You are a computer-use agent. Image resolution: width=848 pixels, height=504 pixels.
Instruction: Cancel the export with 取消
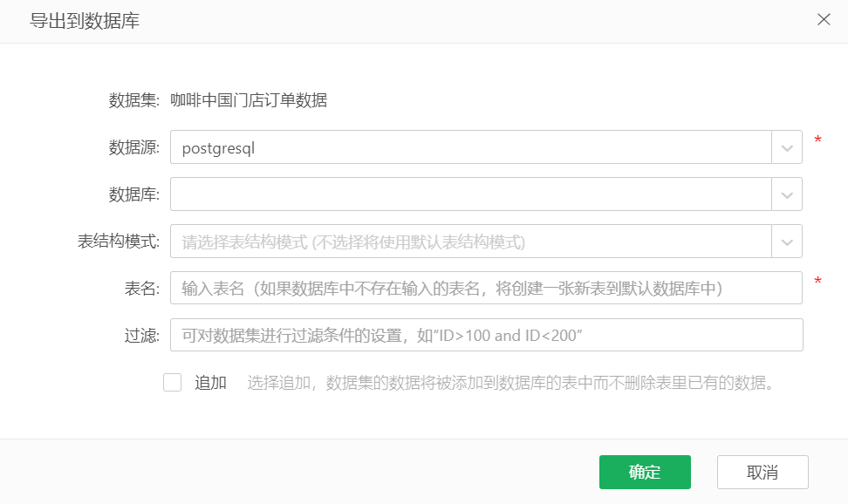(x=762, y=473)
